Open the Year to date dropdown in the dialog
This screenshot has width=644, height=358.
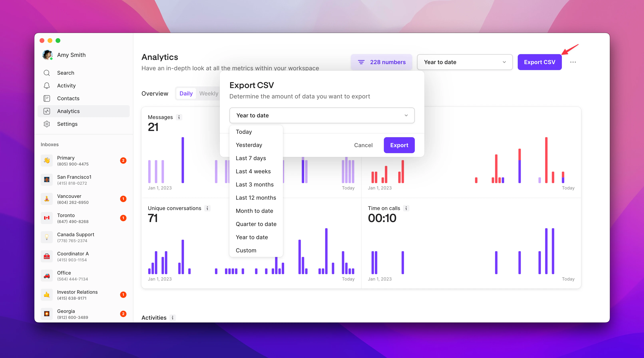coord(322,115)
